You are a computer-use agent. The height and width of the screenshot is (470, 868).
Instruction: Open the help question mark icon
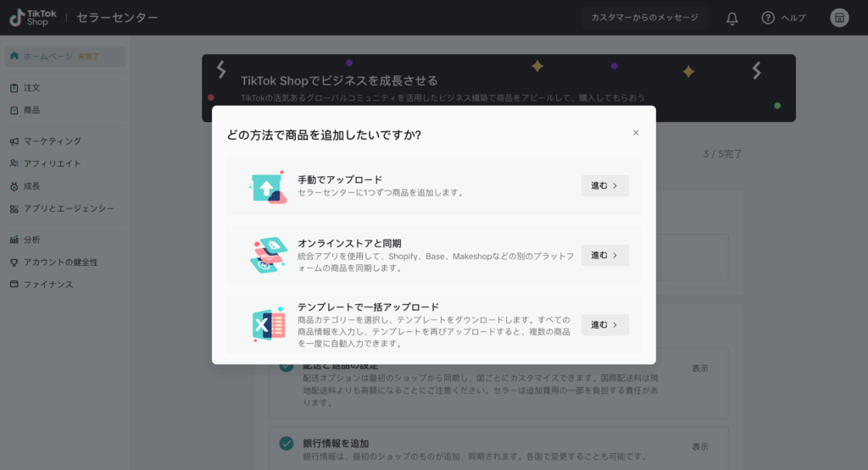tap(768, 18)
